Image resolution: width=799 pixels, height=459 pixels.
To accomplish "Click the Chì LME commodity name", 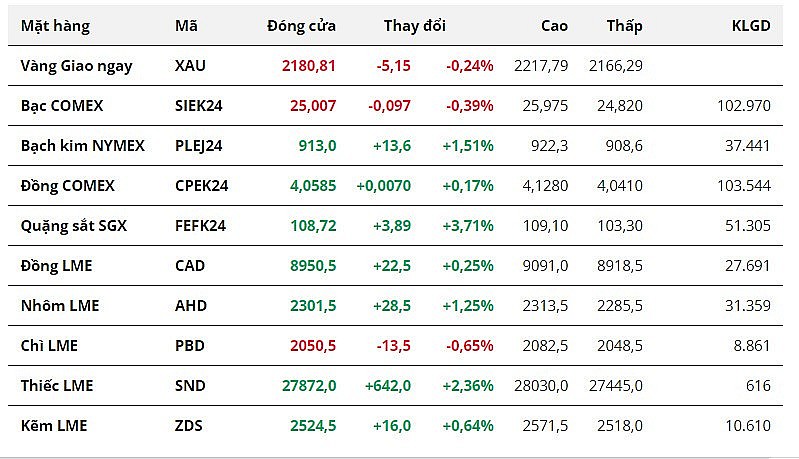I will [x=49, y=345].
